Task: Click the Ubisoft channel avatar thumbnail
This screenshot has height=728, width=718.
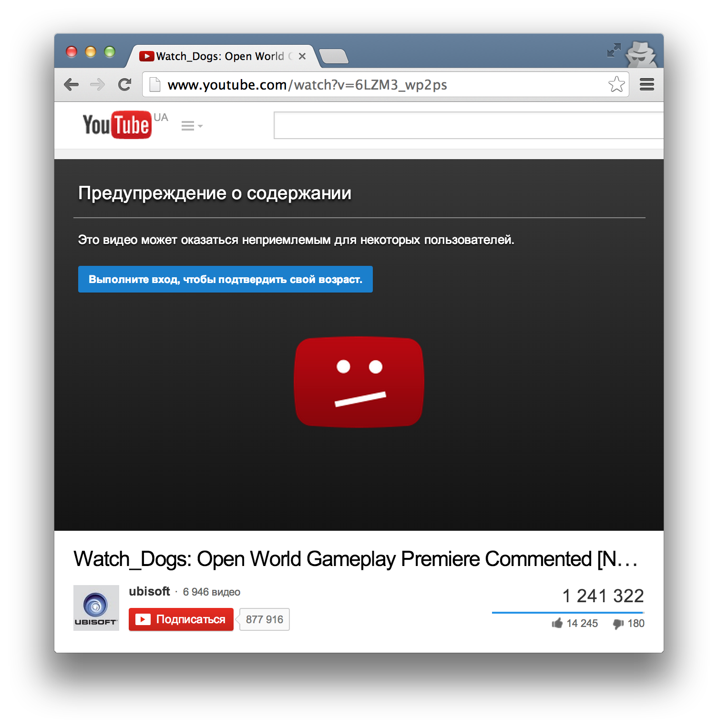Action: pyautogui.click(x=96, y=608)
